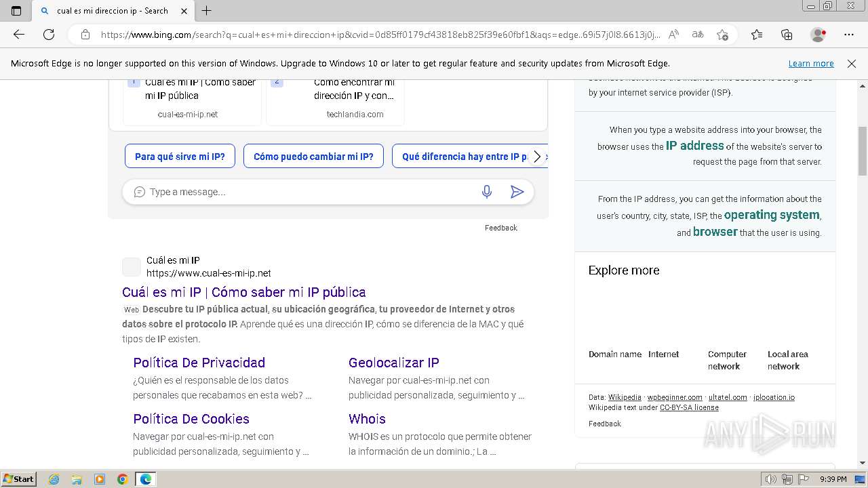Click the scrollbar down arrow
868x488 pixels.
[863, 463]
